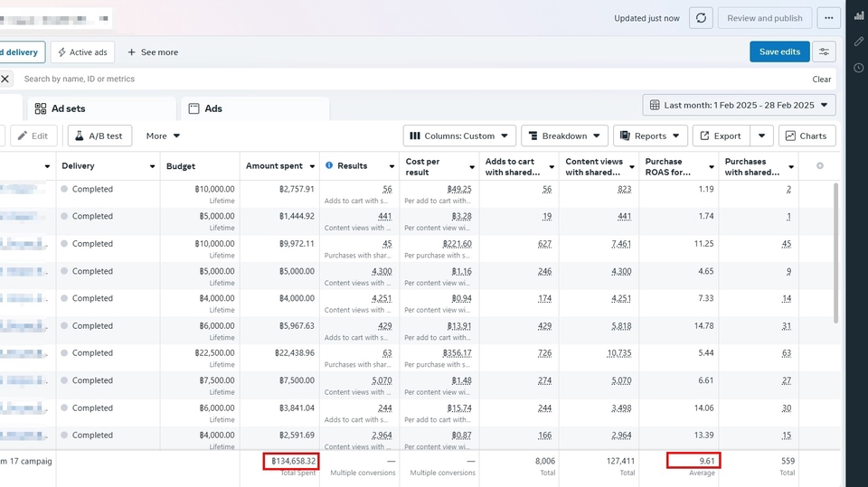Click the Edit button
Viewport: 868px width, 487px height.
(33, 136)
